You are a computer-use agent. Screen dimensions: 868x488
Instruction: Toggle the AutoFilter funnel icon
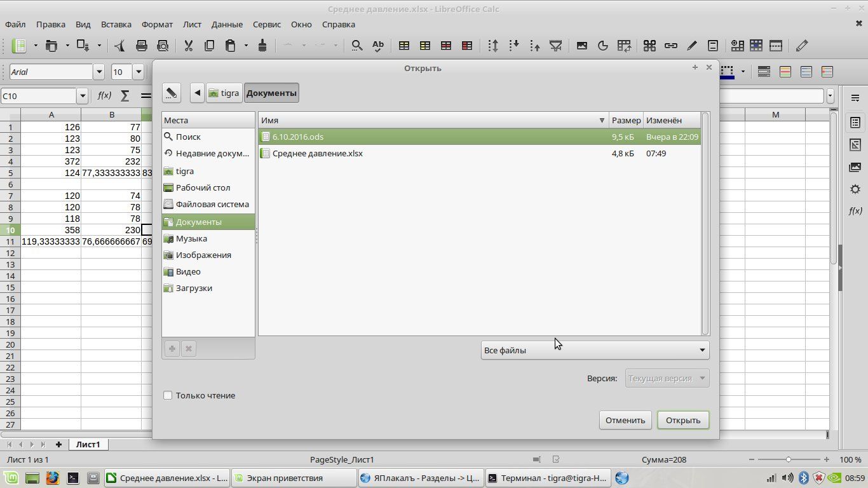556,46
